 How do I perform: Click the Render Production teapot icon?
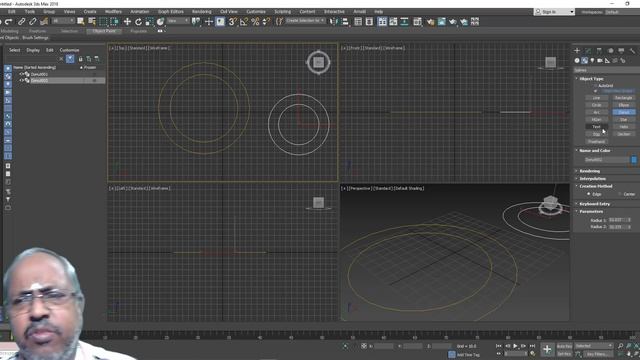(453, 22)
